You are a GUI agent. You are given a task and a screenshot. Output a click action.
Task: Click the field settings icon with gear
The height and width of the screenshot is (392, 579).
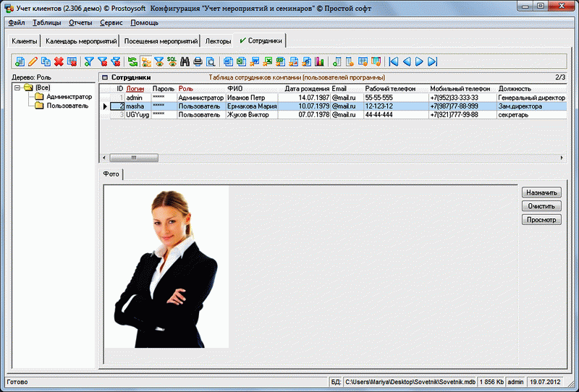[x=350, y=61]
